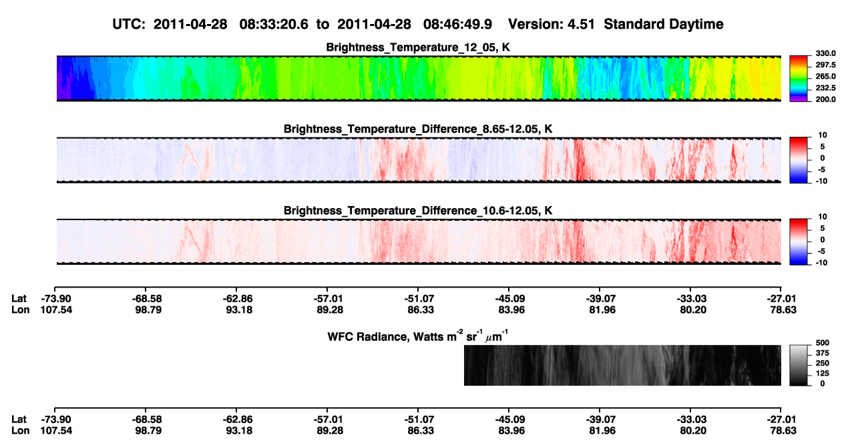Click the 'Brightness_Temperature_12_05, K' panel title
This screenshot has width=868, height=445.
pos(418,47)
